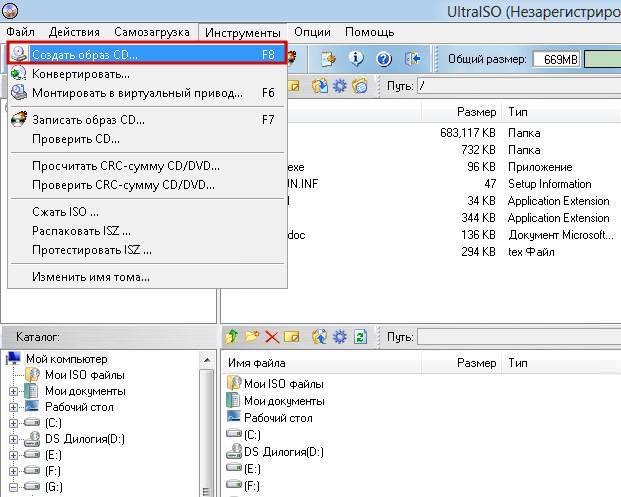Click the green up-arrow icon in local pane toolbar

pyautogui.click(x=232, y=337)
